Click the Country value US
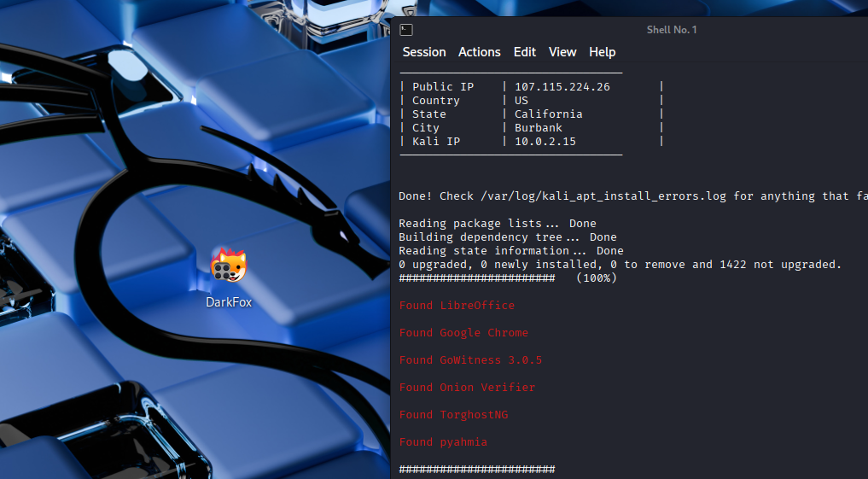The image size is (868, 479). tap(521, 101)
